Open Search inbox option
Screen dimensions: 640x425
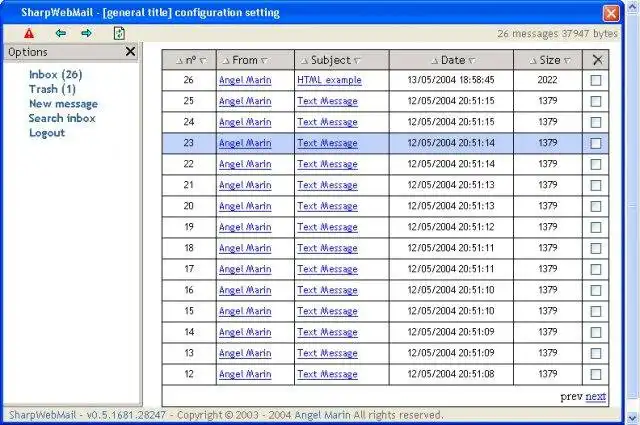point(62,118)
